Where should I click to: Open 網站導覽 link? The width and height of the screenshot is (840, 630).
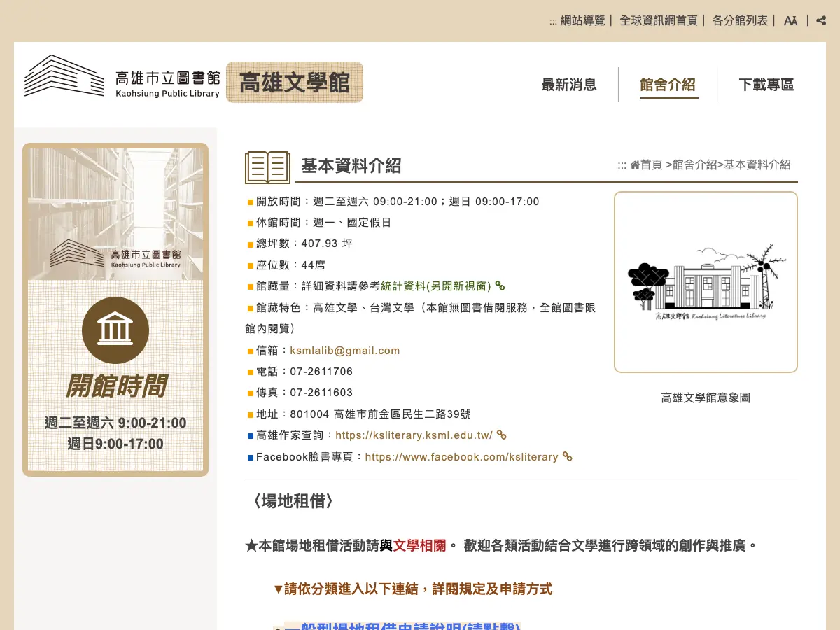tap(582, 21)
